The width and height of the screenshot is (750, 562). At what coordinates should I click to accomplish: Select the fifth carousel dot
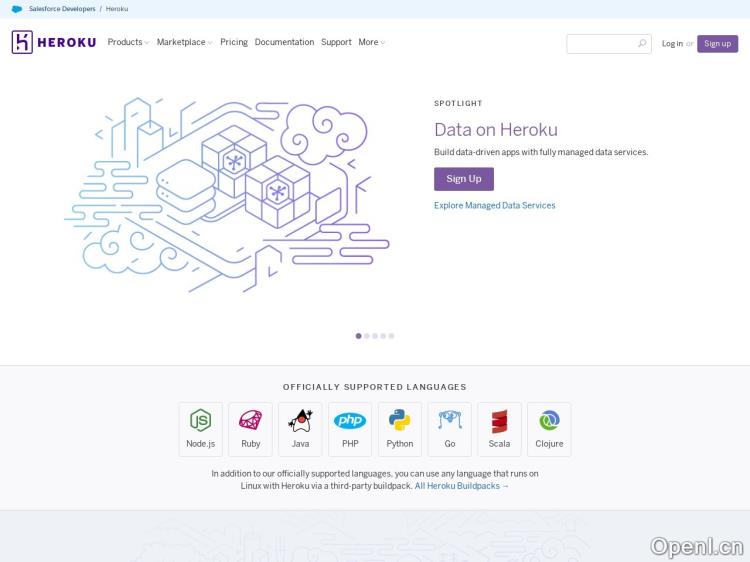coord(391,336)
